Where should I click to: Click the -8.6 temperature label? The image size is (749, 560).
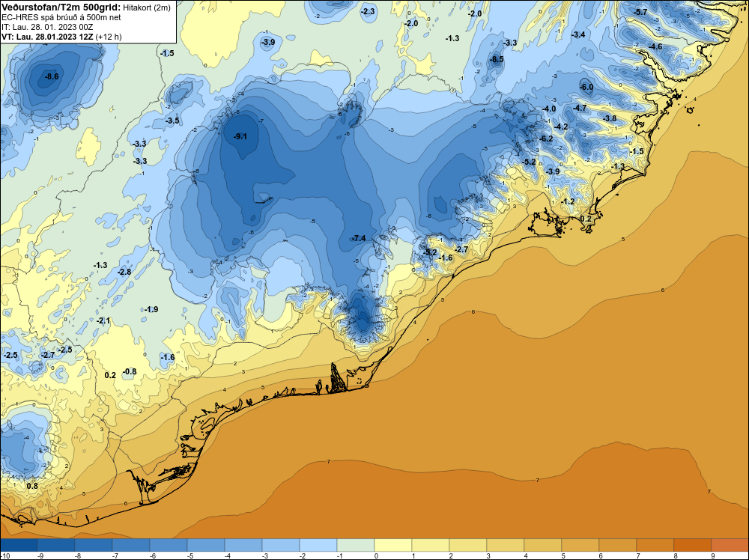52,76
